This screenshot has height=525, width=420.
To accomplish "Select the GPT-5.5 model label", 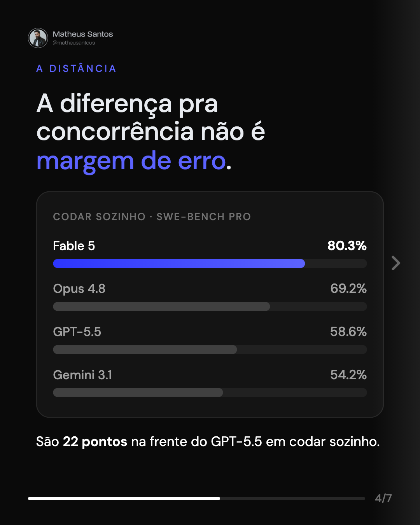I will 77,332.
